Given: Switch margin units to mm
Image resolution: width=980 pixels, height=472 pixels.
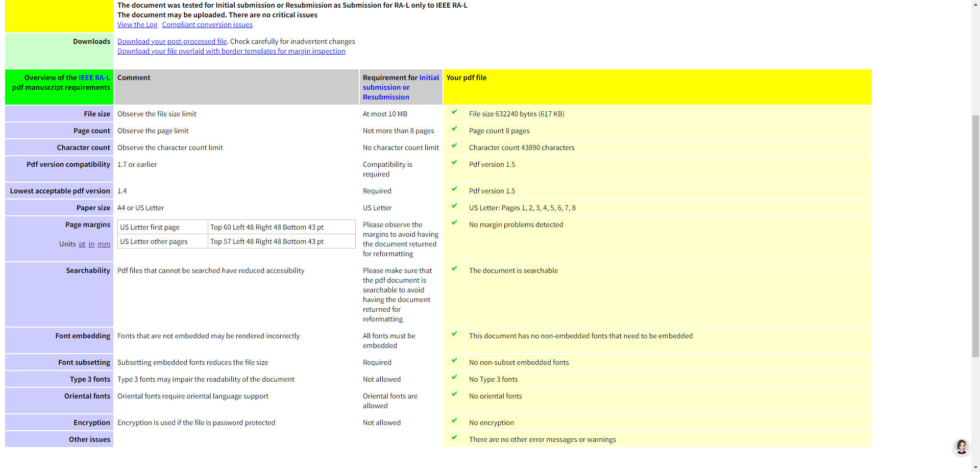Looking at the screenshot, I should [104, 244].
